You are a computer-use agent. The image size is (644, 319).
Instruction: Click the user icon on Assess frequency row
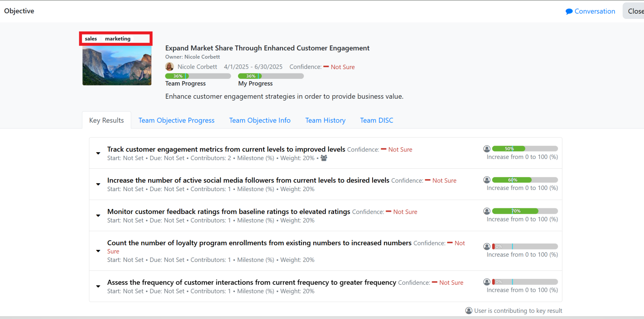coord(487,282)
